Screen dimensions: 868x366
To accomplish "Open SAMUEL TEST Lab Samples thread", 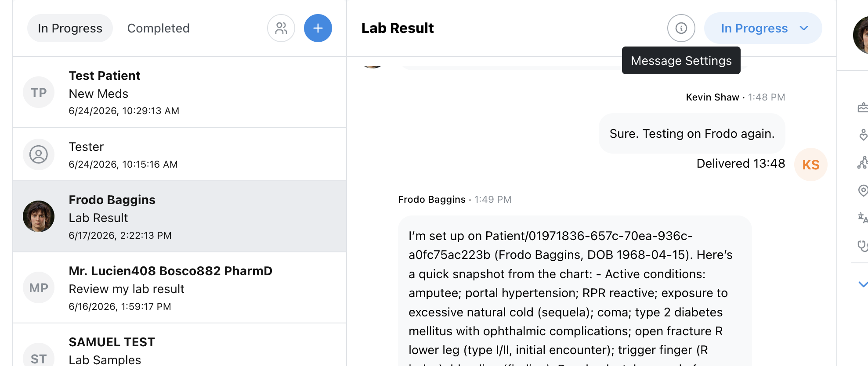I will (x=180, y=345).
